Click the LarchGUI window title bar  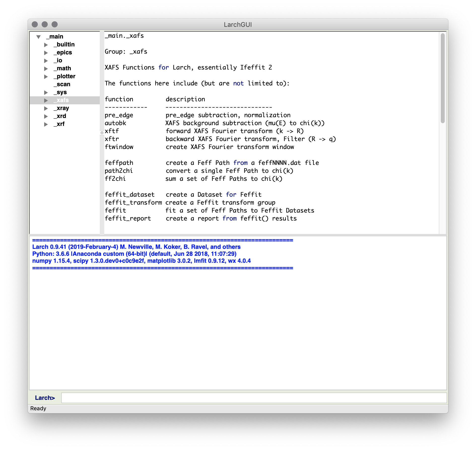[x=238, y=24]
